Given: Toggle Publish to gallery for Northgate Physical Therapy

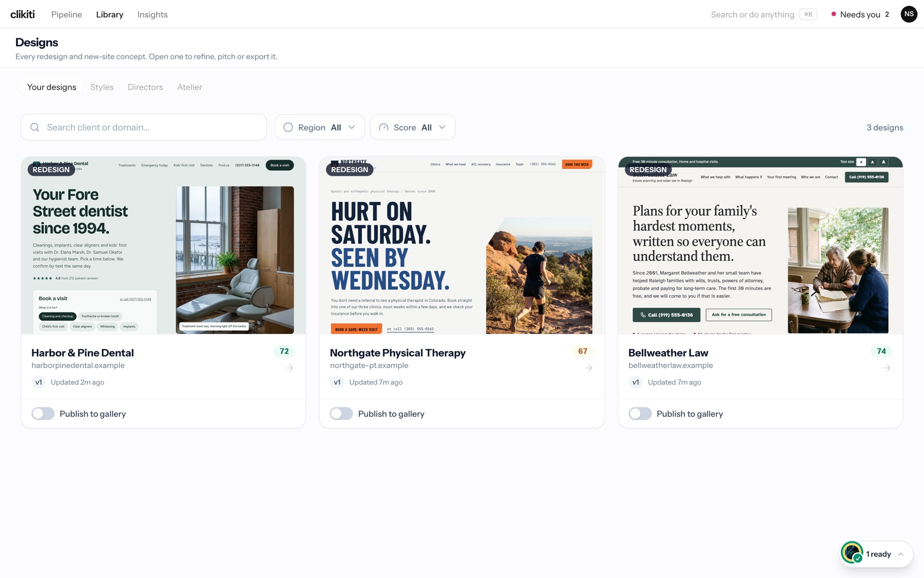Looking at the screenshot, I should pos(341,414).
